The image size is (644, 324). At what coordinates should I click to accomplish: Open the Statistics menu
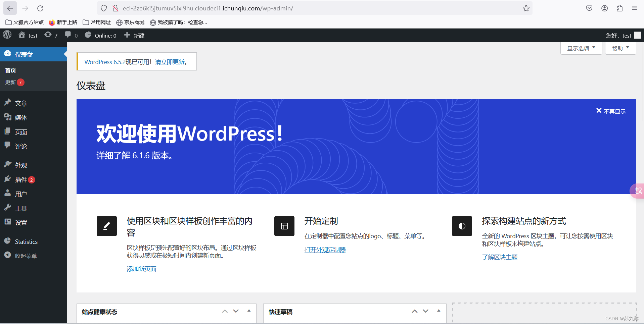(34, 241)
